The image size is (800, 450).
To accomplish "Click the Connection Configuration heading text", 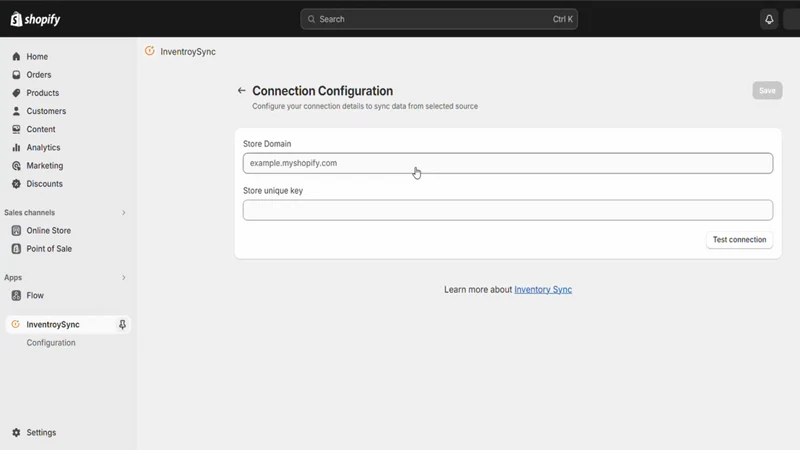I will pyautogui.click(x=322, y=91).
